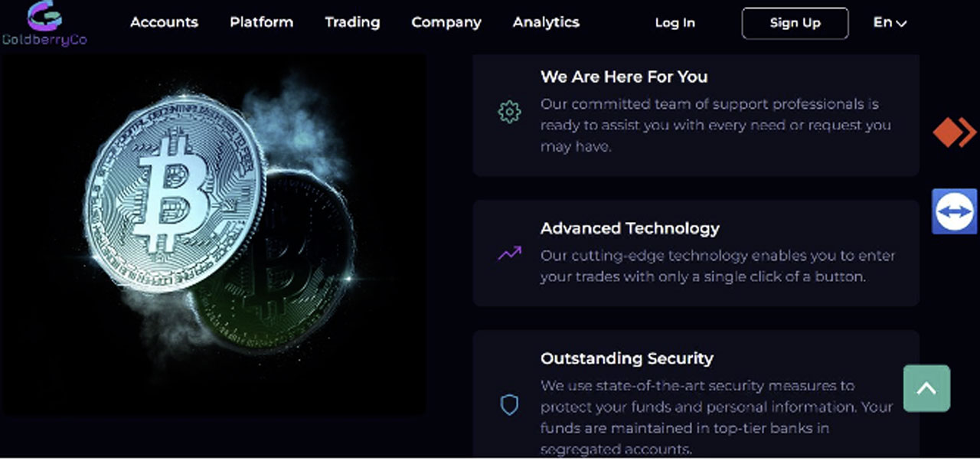
Task: Click the orange AnyDesk icon
Action: (x=954, y=132)
